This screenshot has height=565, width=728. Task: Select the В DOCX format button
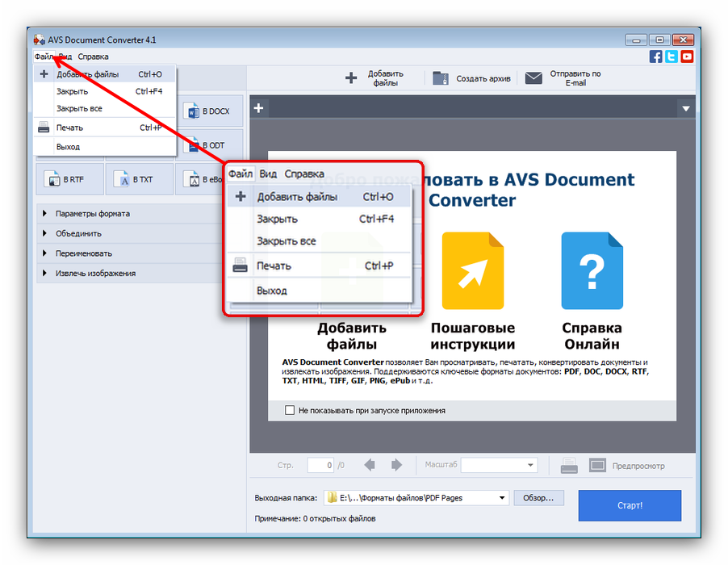[207, 111]
